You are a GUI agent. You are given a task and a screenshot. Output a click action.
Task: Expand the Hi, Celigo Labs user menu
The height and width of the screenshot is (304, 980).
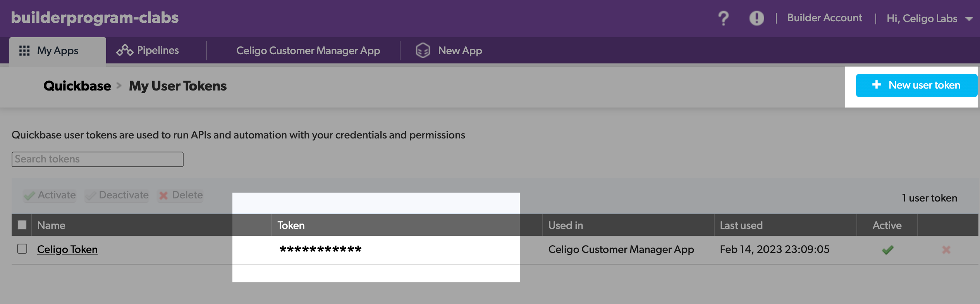click(x=929, y=19)
